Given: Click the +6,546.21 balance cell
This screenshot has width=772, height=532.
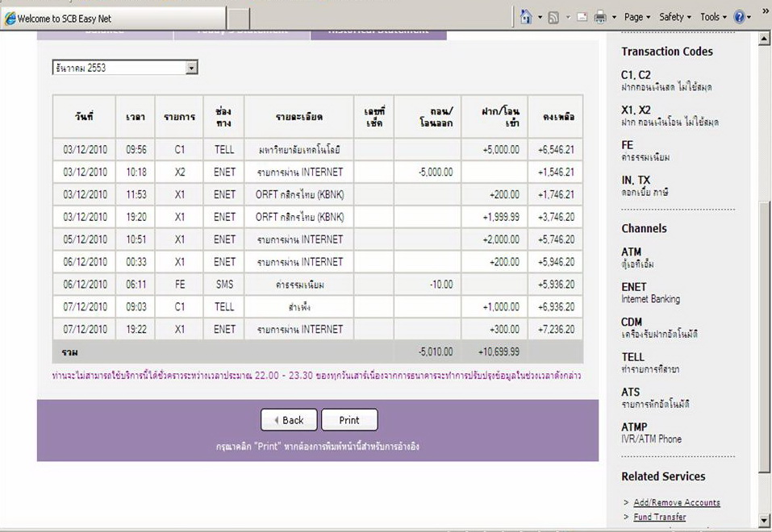Looking at the screenshot, I should coord(556,150).
